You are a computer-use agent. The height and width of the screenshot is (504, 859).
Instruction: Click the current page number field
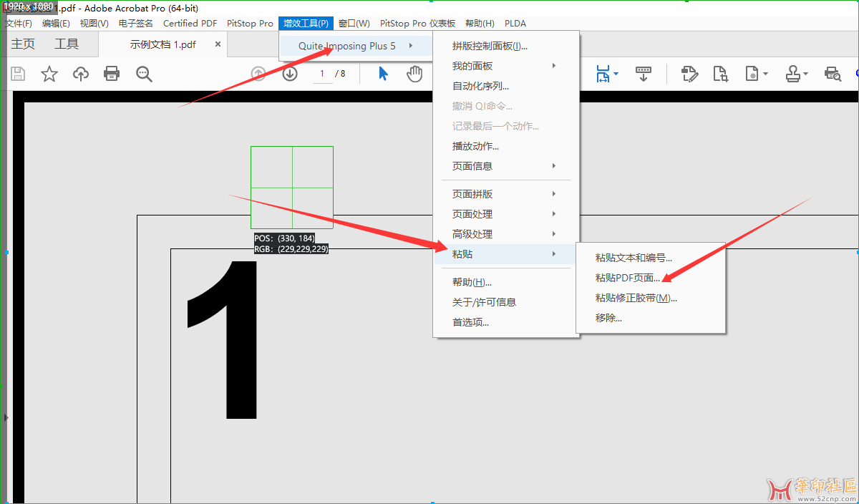[x=322, y=74]
